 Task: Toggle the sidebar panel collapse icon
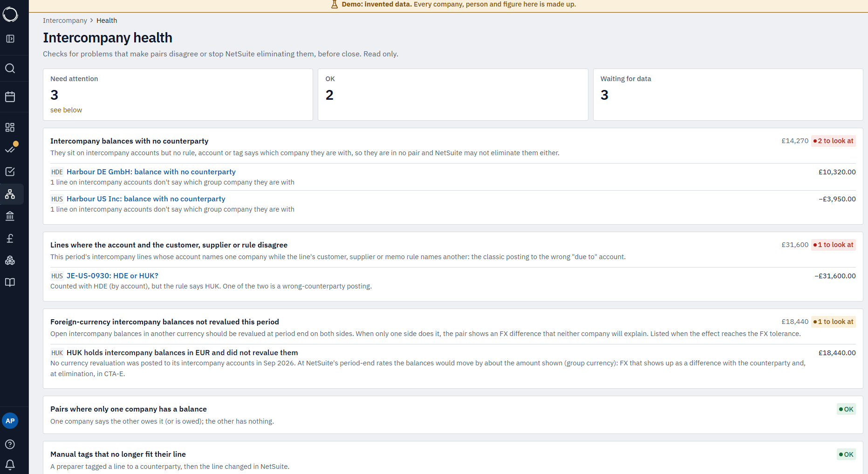pyautogui.click(x=10, y=39)
